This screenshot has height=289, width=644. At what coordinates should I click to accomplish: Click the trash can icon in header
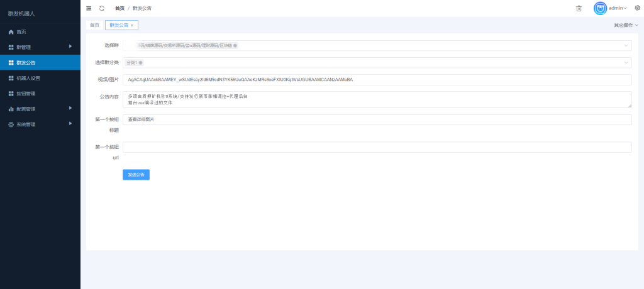pyautogui.click(x=579, y=8)
